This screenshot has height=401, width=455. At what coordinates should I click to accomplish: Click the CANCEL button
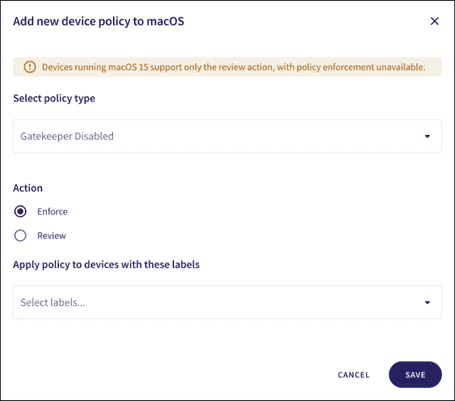[x=354, y=375]
